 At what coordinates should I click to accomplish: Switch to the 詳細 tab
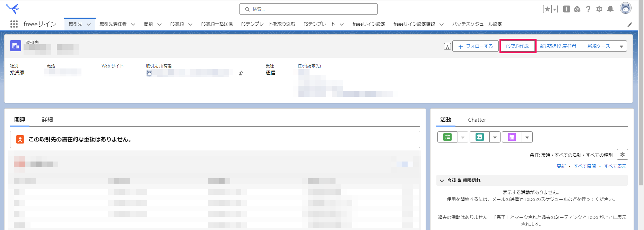coord(47,120)
